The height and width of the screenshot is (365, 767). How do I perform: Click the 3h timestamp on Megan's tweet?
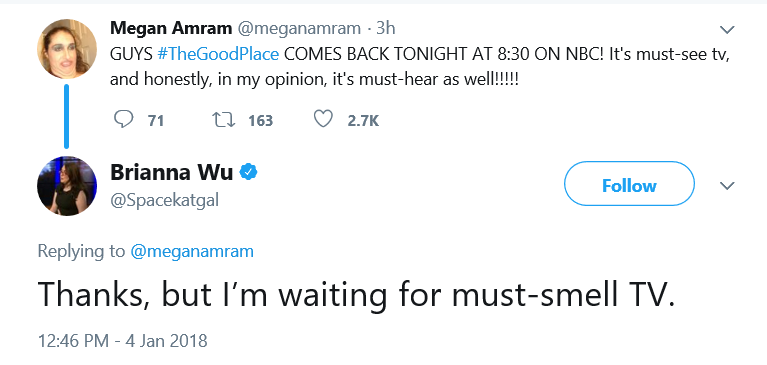tap(385, 28)
